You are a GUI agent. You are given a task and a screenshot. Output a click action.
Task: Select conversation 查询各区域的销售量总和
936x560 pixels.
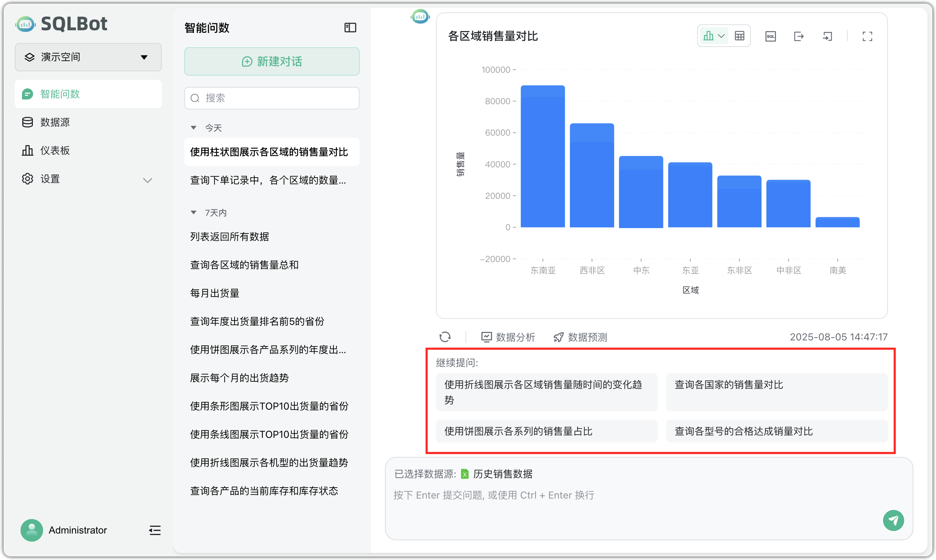coord(244,264)
